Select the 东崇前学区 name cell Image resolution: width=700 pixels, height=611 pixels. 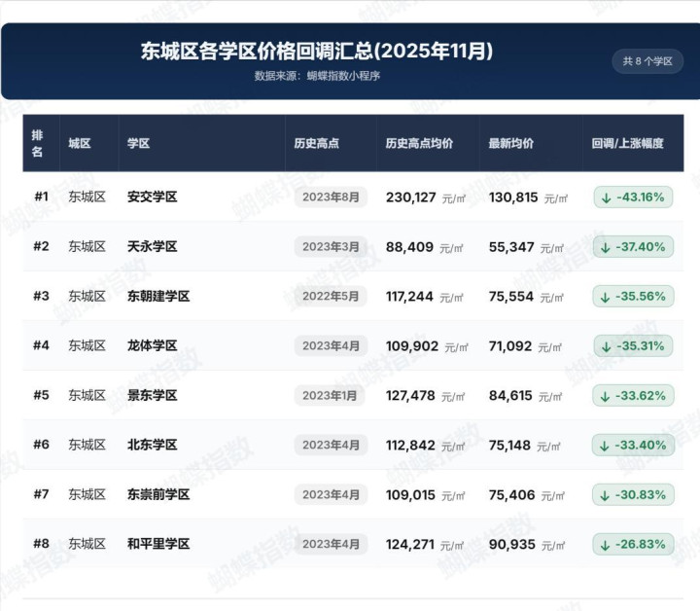coord(158,494)
